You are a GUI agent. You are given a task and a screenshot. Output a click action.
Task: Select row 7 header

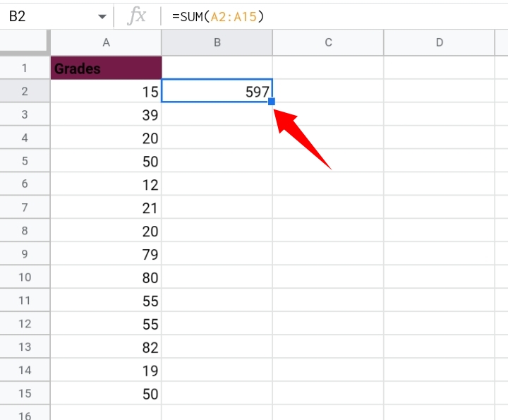click(25, 207)
